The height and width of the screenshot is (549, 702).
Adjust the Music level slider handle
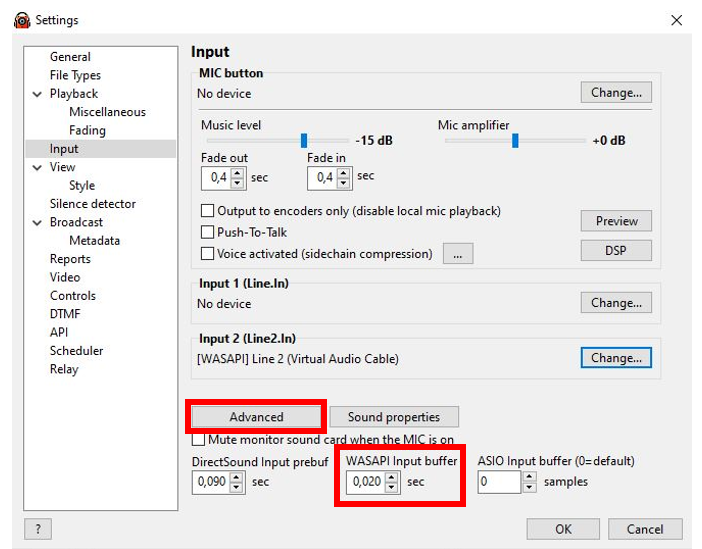(x=304, y=141)
